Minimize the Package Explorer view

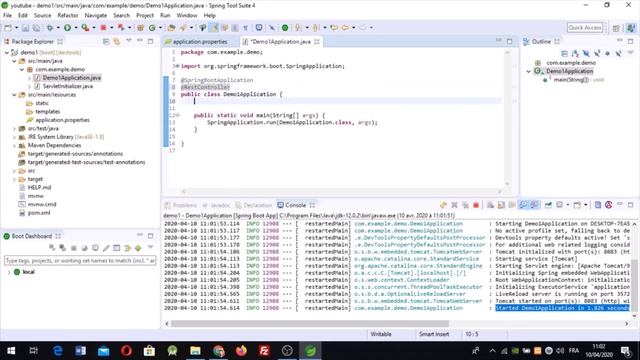140,41
